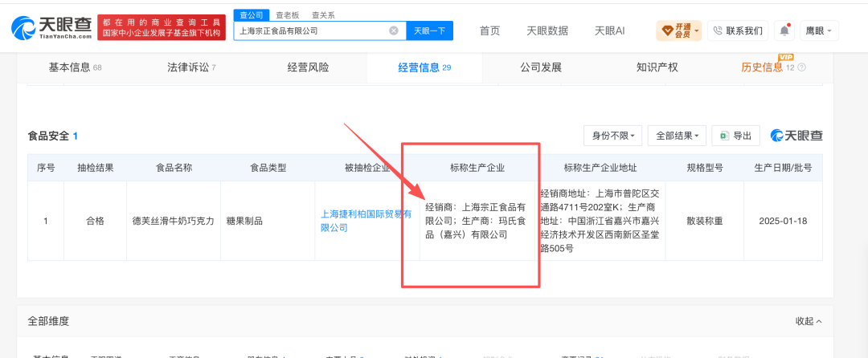868x358 pixels.
Task: Click the 抽检结果 column header
Action: [x=95, y=168]
